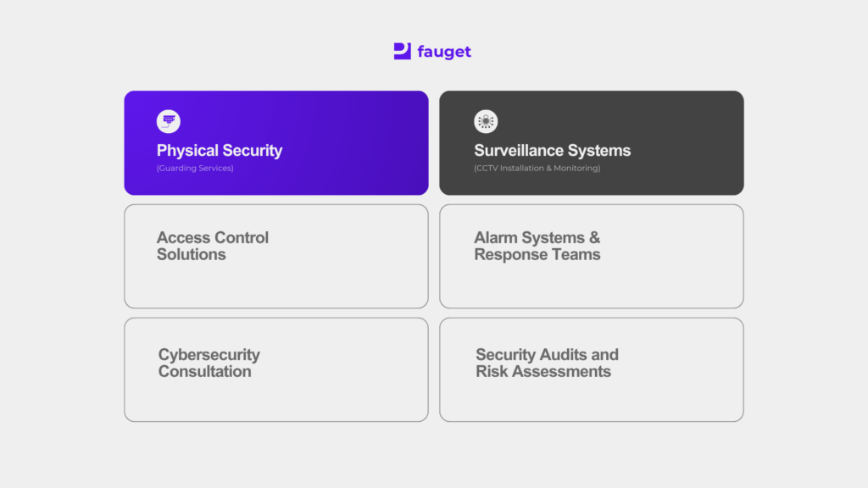Click the fauget logo icon
This screenshot has height=488, width=868.
403,51
